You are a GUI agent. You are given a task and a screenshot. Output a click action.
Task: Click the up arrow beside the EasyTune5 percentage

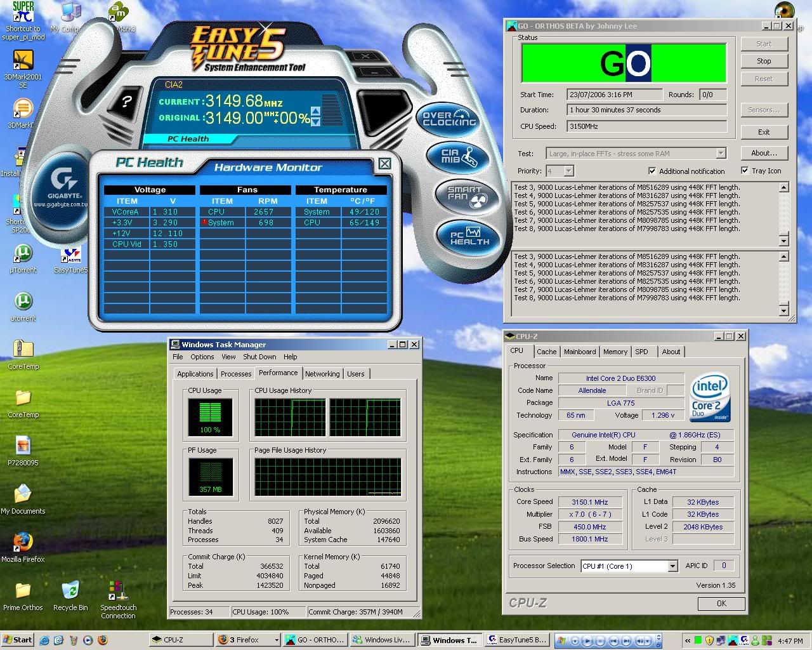click(316, 112)
